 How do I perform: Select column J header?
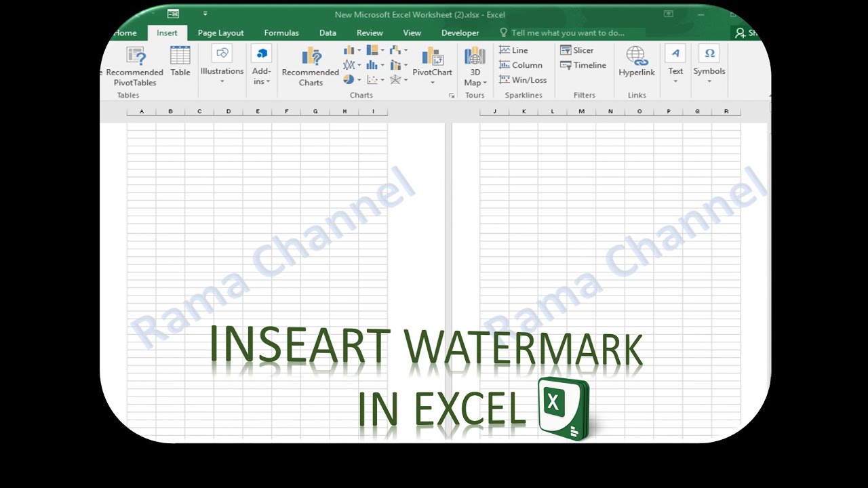pyautogui.click(x=494, y=111)
